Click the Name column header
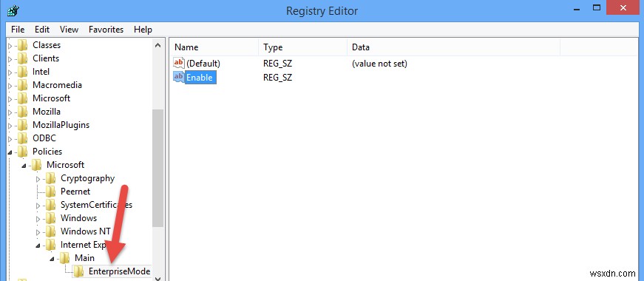The image size is (644, 281). 214,47
